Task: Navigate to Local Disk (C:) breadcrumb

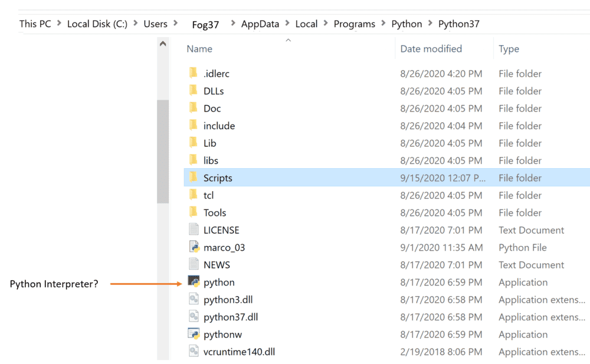Action: (x=97, y=24)
